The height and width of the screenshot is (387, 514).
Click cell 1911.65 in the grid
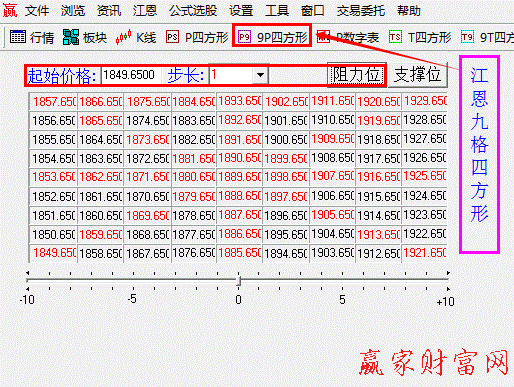[x=332, y=101]
